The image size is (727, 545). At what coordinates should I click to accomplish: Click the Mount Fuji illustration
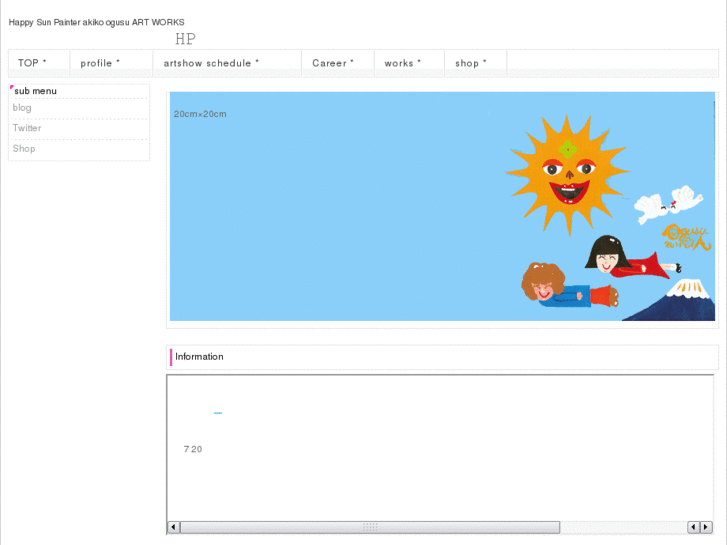pyautogui.click(x=680, y=301)
